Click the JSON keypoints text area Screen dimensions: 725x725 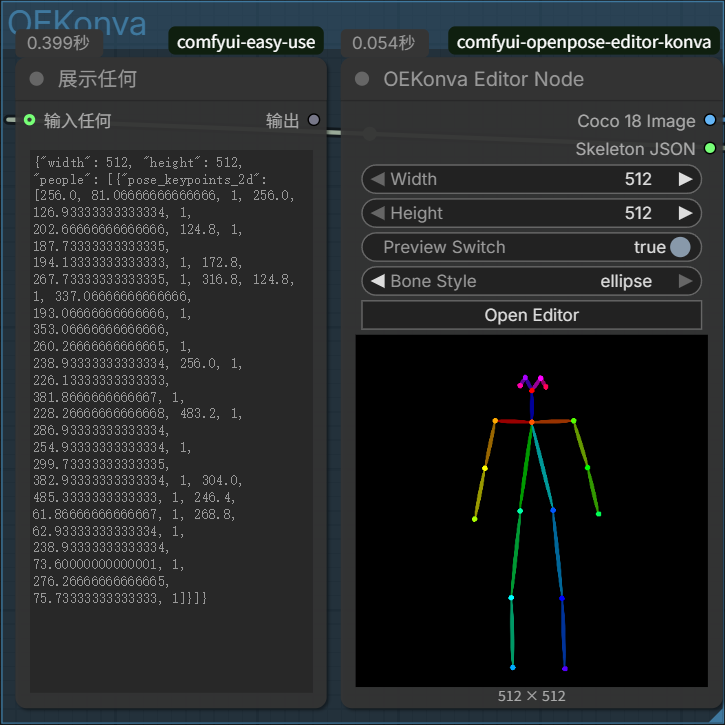172,421
